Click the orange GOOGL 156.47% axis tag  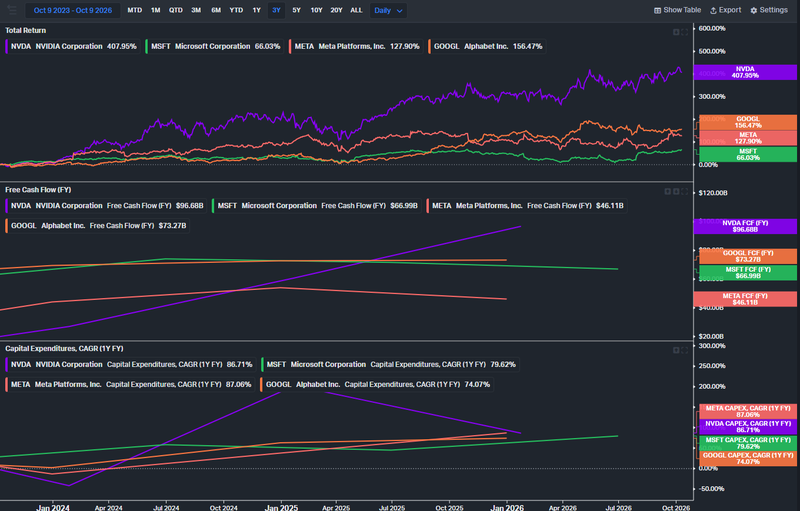point(748,122)
